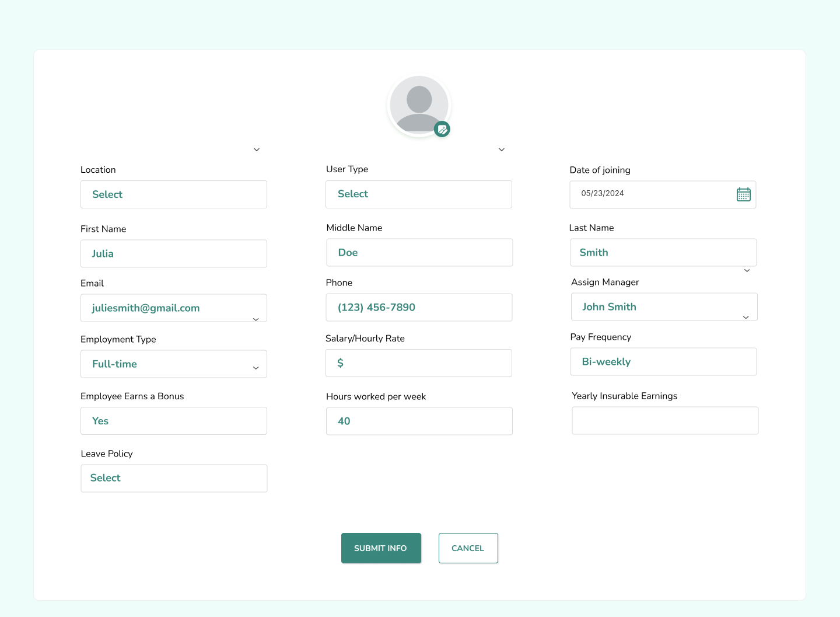
Task: Click the edit photo pencil icon
Action: coord(442,130)
